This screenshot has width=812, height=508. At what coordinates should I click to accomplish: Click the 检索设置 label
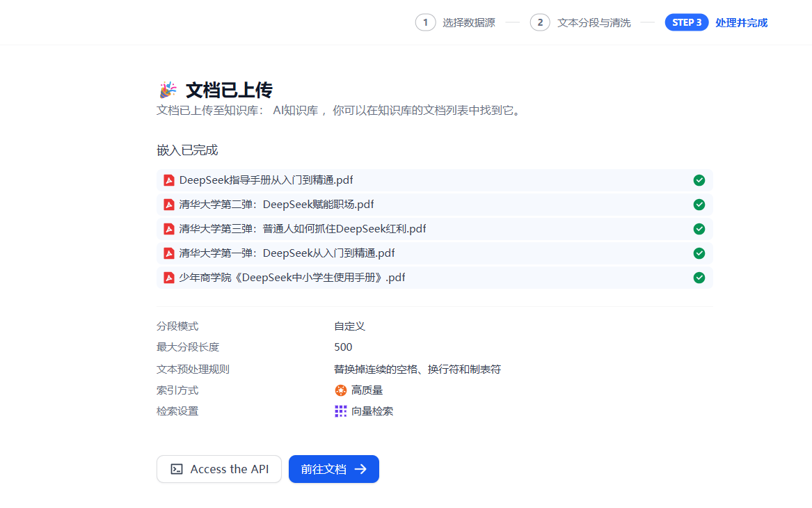(177, 411)
